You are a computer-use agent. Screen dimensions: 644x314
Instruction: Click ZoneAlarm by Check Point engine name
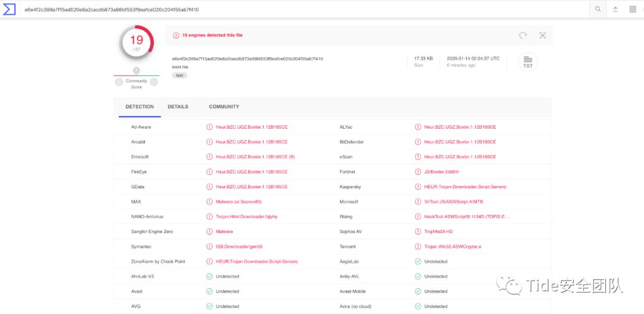click(158, 262)
